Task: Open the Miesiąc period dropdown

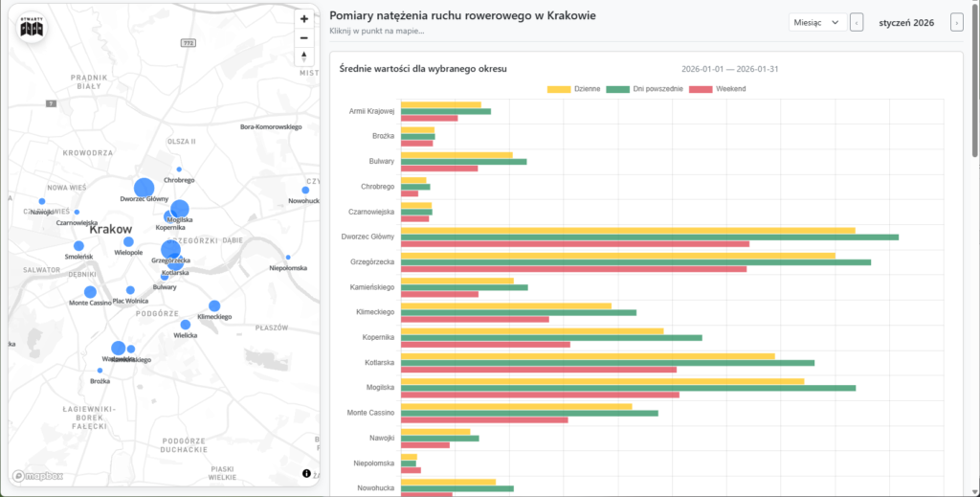Action: pos(816,22)
